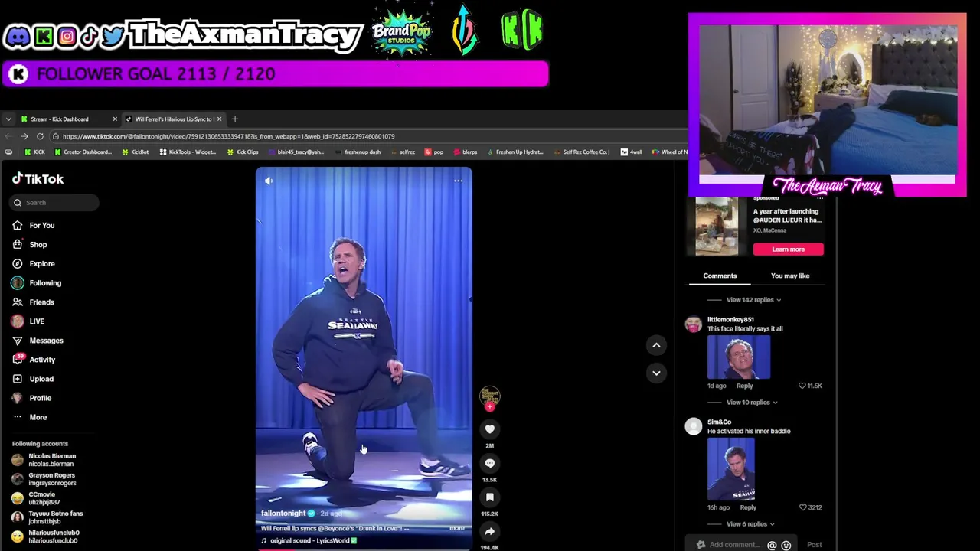
Task: Open a new browser tab
Action: click(235, 119)
